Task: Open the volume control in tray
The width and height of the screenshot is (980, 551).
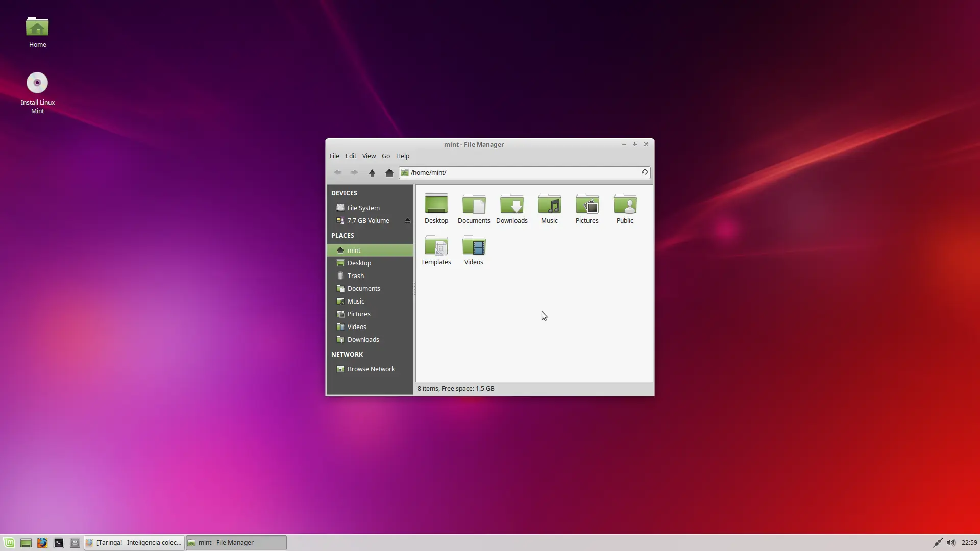Action: [x=950, y=543]
